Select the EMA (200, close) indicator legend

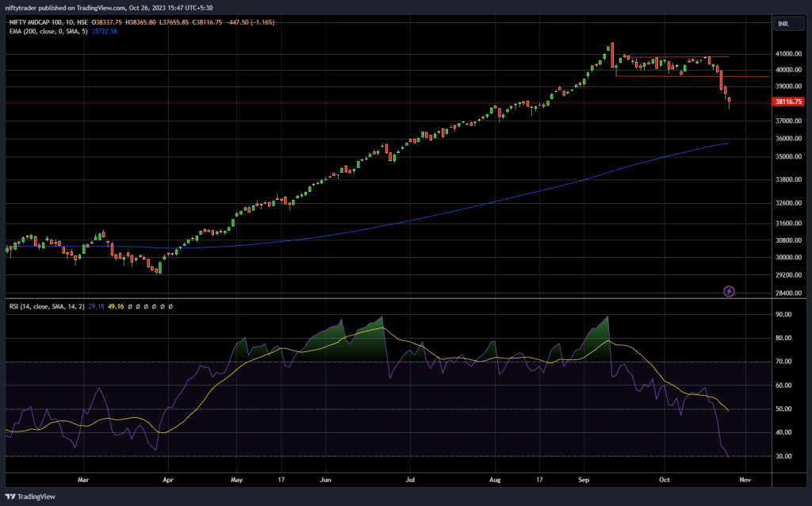[x=48, y=32]
